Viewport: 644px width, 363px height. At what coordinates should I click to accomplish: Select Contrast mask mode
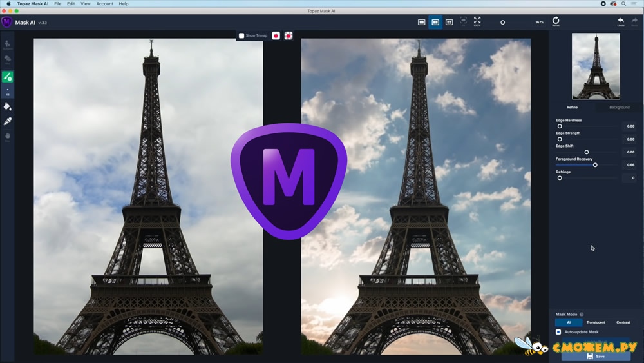click(x=623, y=322)
